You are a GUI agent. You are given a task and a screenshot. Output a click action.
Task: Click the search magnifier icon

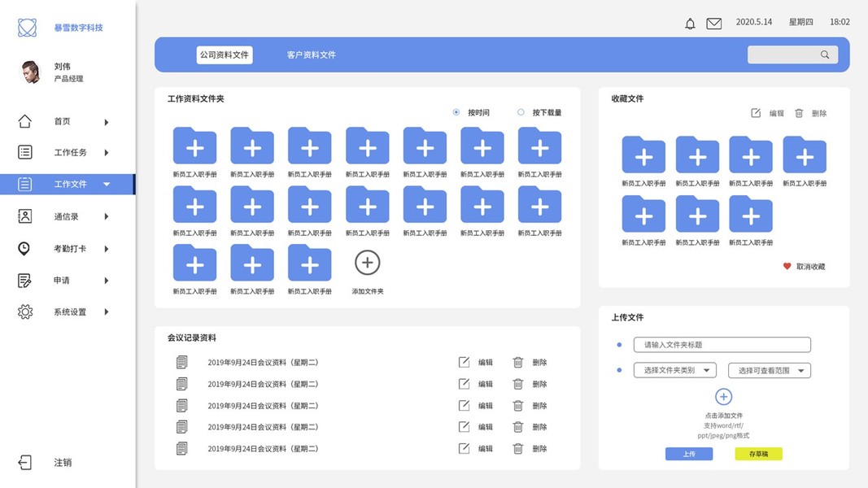pyautogui.click(x=825, y=54)
